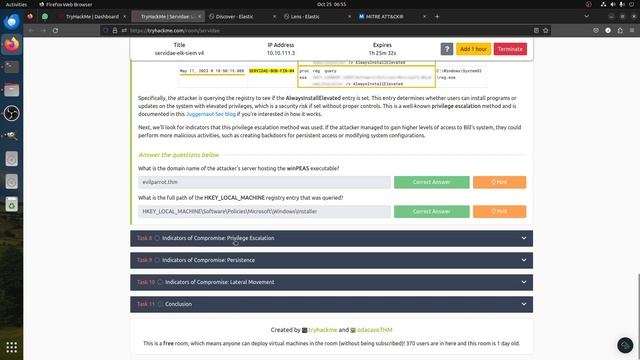Click Hint for winPEAS question
The width and height of the screenshot is (640, 360).
point(499,182)
